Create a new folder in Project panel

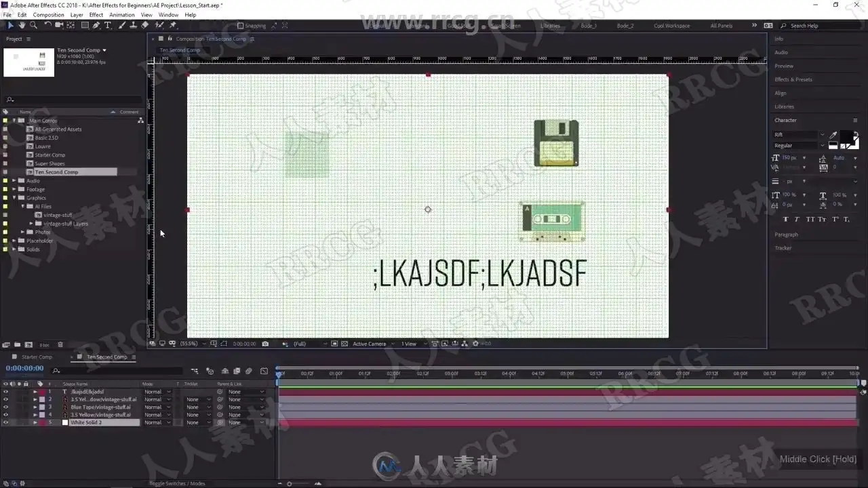[x=18, y=345]
